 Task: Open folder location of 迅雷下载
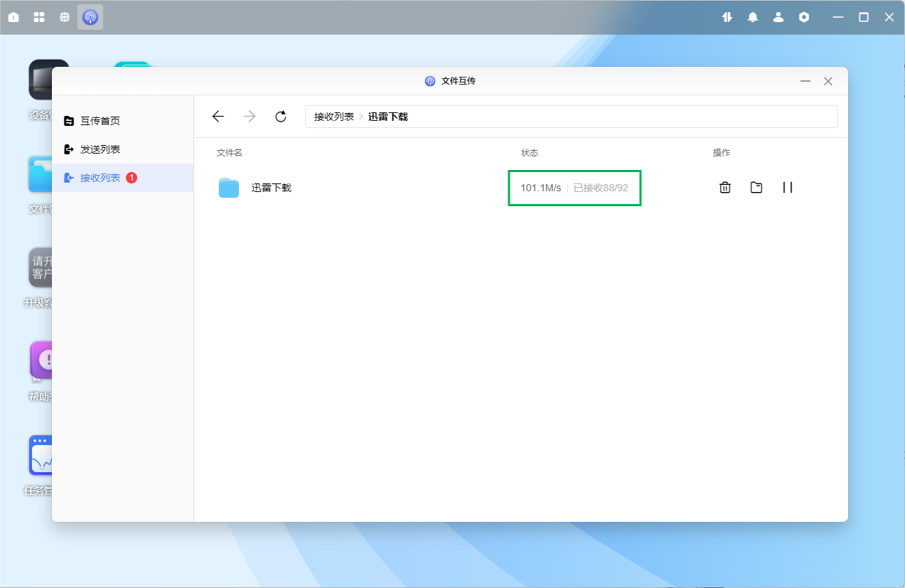click(756, 188)
